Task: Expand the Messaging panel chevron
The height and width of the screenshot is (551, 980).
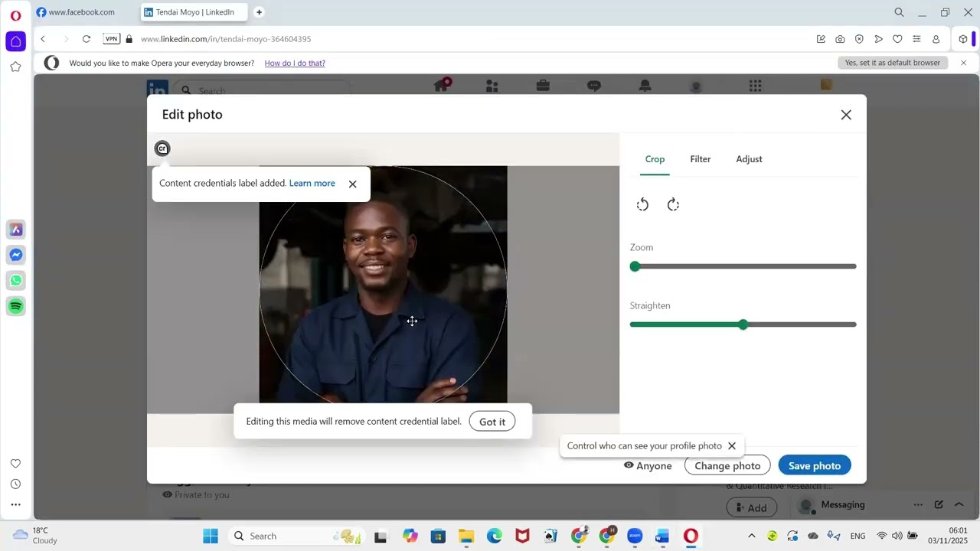Action: (959, 505)
